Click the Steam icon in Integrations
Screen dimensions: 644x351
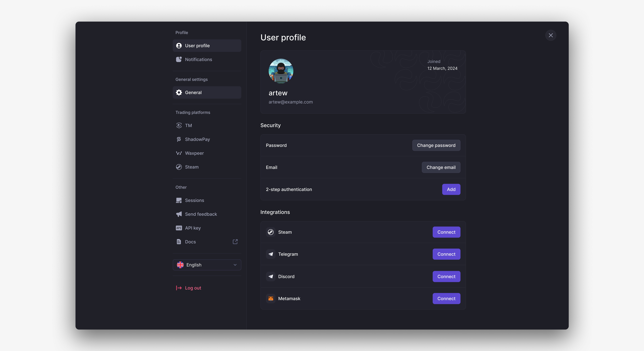[271, 232]
